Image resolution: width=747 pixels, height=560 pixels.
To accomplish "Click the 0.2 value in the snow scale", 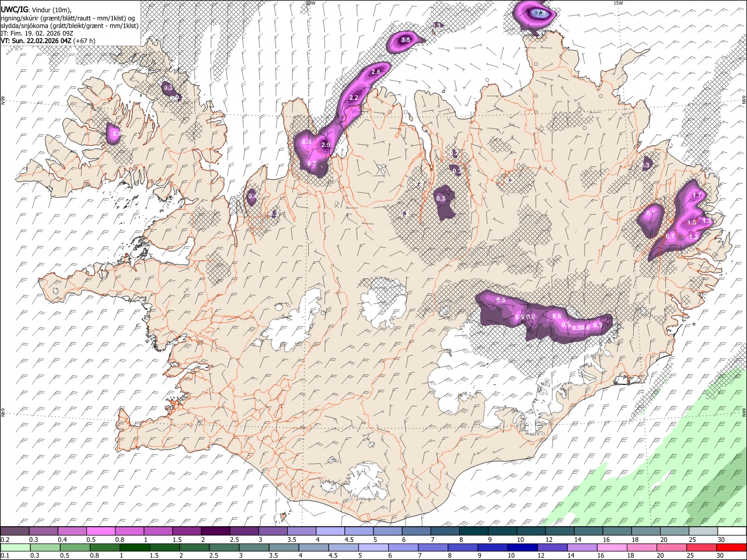I will 5,540.
